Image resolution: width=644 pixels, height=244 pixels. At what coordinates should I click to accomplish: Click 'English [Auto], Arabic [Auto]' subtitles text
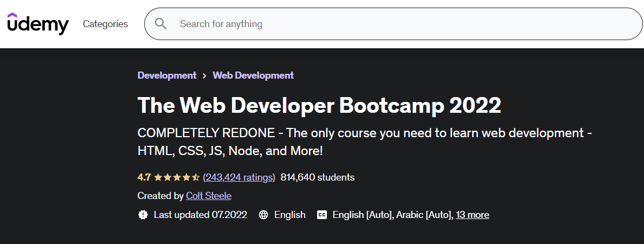pyautogui.click(x=392, y=214)
